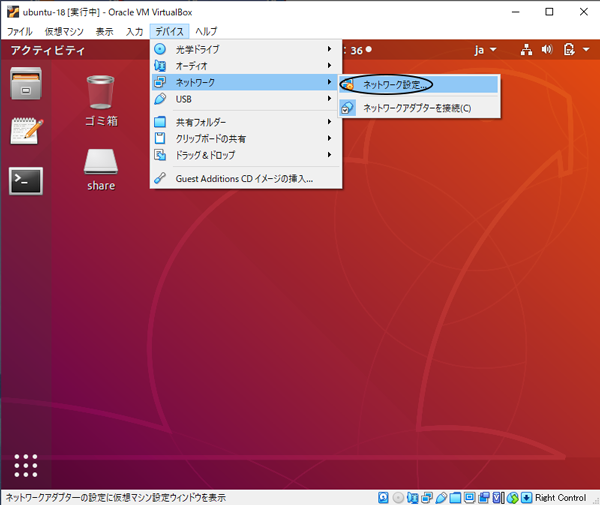
Task: Click the optical drive disc icon in Devices menu
Action: click(x=160, y=49)
